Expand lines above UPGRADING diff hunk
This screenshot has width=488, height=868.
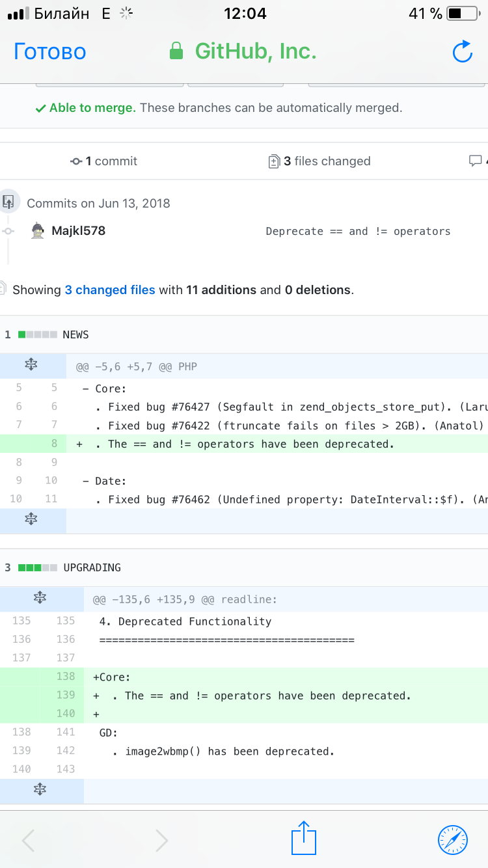click(40, 597)
